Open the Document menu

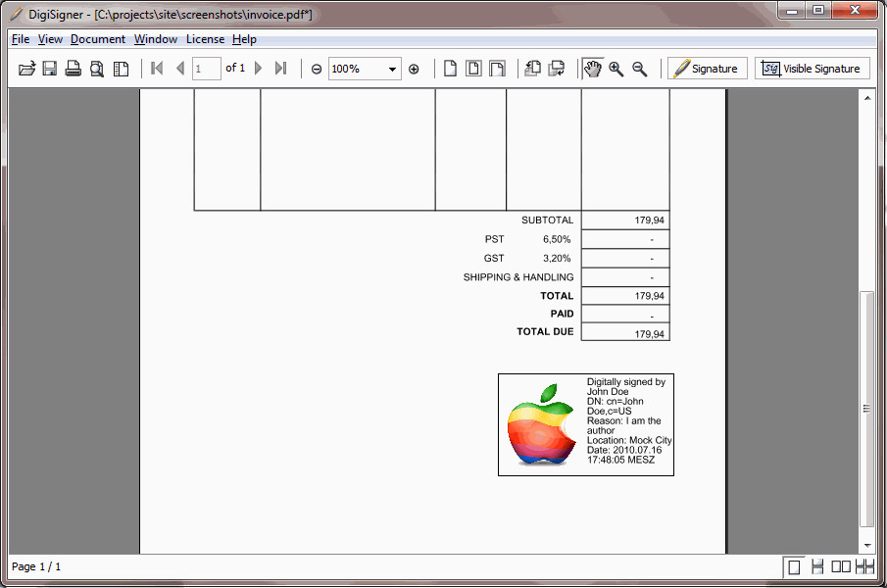click(98, 39)
